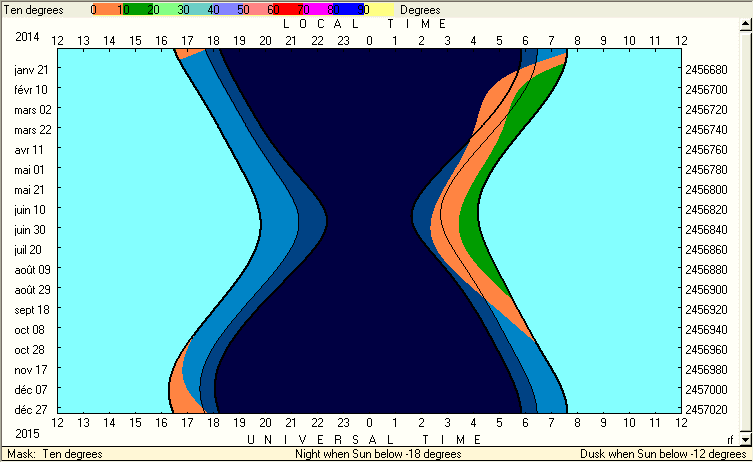This screenshot has height=463, width=754.
Task: Select the orange 0-10 degrees legend swatch
Action: tap(108, 10)
